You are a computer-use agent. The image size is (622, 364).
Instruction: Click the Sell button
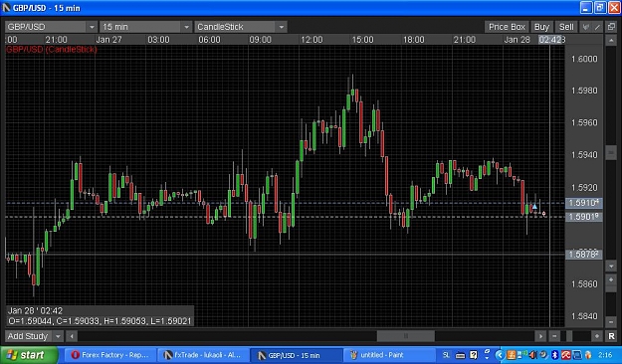click(566, 27)
